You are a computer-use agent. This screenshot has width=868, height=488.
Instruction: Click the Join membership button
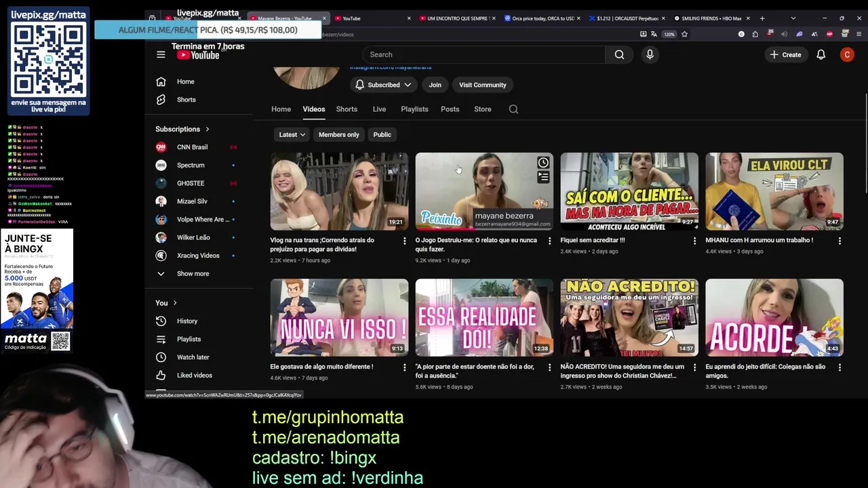point(435,85)
